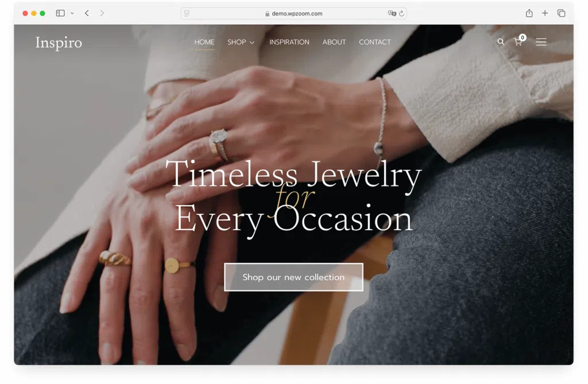This screenshot has height=384, width=588.
Task: Toggle the Safari sidebar icon
Action: pyautogui.click(x=60, y=13)
